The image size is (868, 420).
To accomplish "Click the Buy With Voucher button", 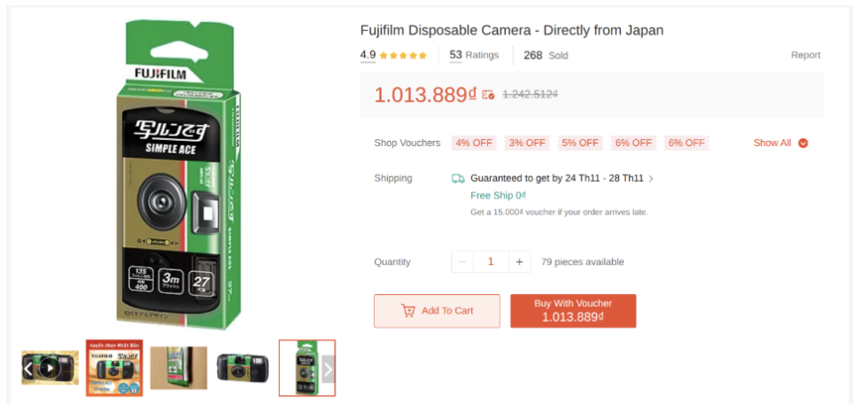I will click(573, 311).
